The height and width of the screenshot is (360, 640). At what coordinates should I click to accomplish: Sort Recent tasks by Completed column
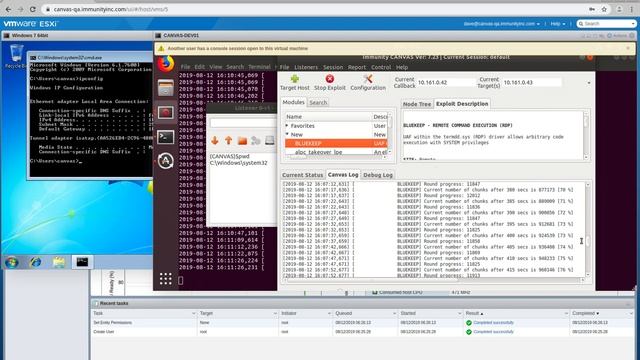click(x=586, y=313)
